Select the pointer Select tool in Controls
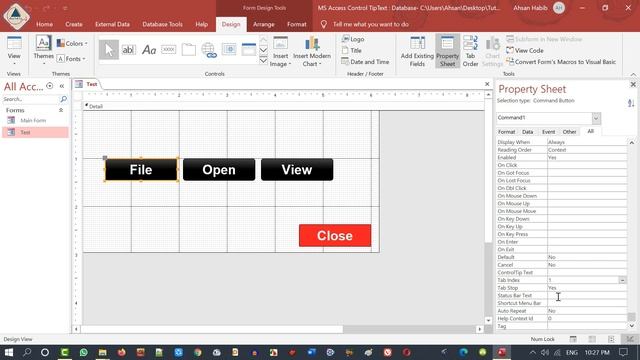This screenshot has width=640, height=360. [x=109, y=50]
